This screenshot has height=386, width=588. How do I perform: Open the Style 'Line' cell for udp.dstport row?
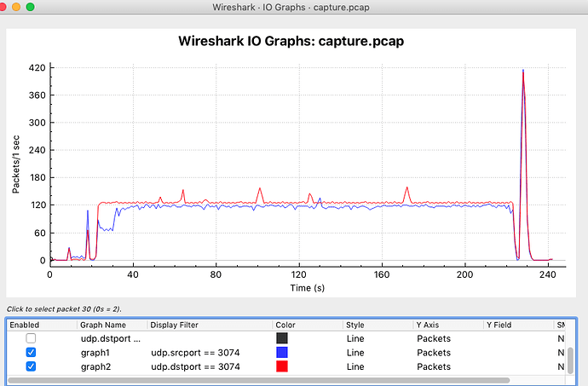(x=355, y=339)
